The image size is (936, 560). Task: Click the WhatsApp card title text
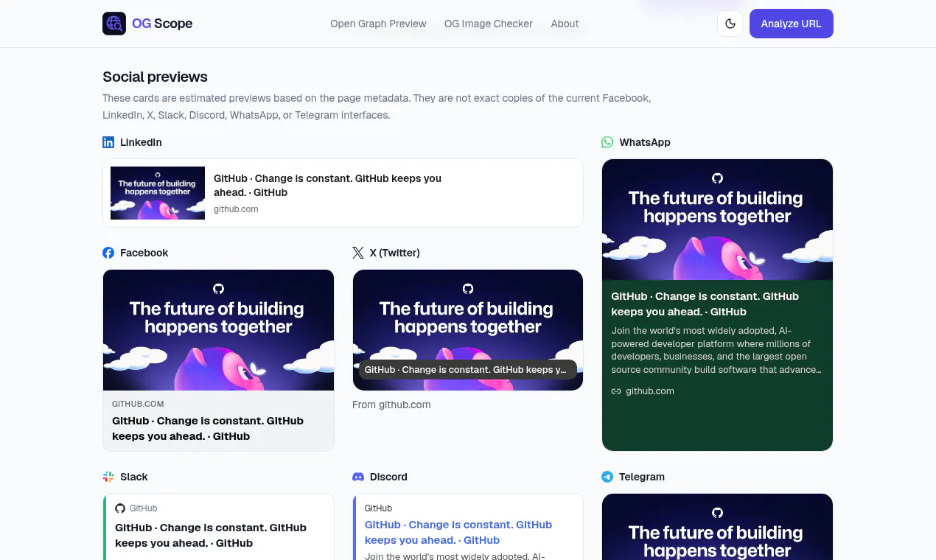click(x=705, y=304)
